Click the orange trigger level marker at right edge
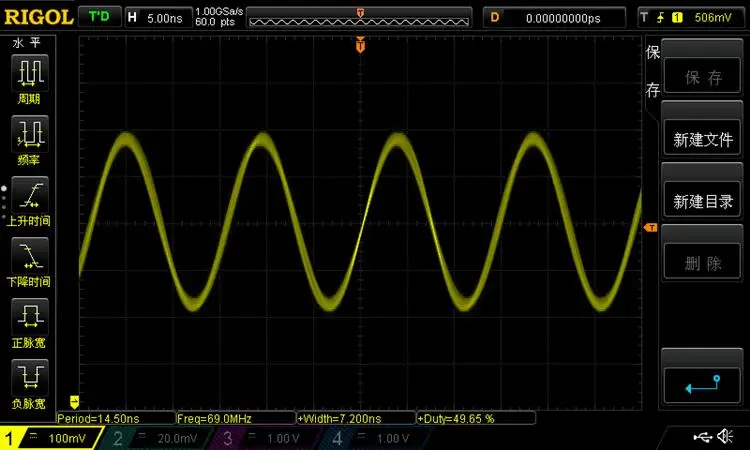Viewport: 750px width, 450px height. pos(651,228)
